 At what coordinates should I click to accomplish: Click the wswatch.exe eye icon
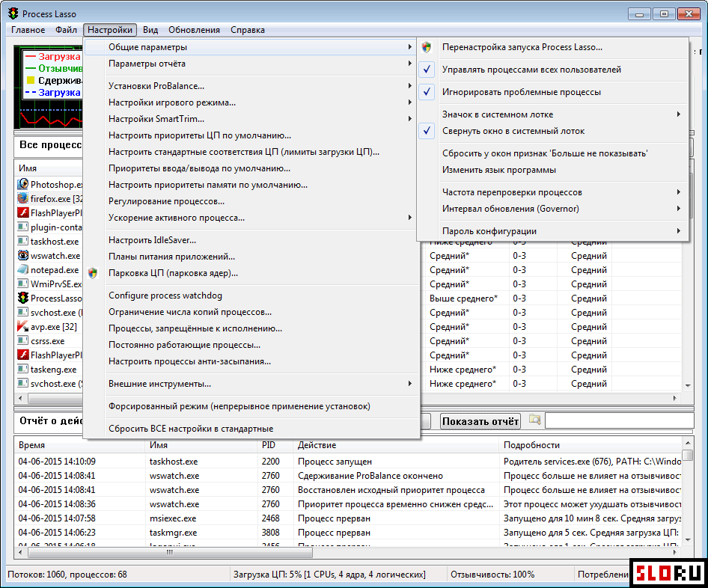pyautogui.click(x=22, y=255)
